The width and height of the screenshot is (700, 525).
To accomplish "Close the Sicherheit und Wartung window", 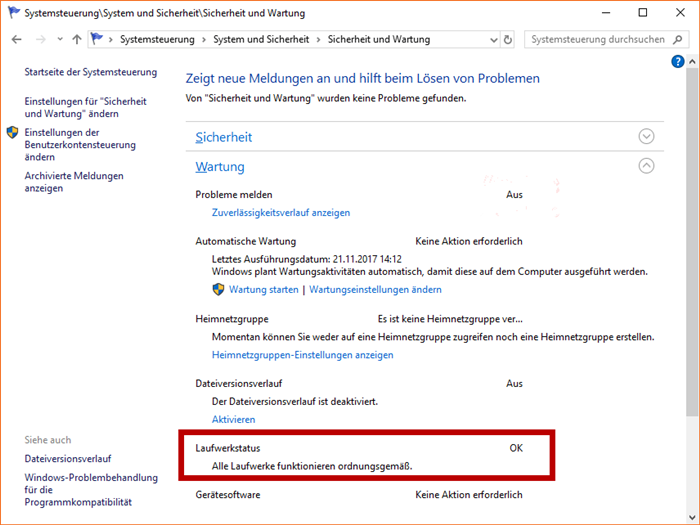I will pos(680,12).
